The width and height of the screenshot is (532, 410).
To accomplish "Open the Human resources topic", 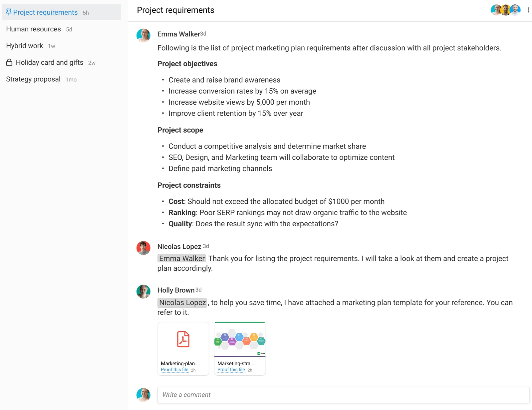I will (x=33, y=29).
